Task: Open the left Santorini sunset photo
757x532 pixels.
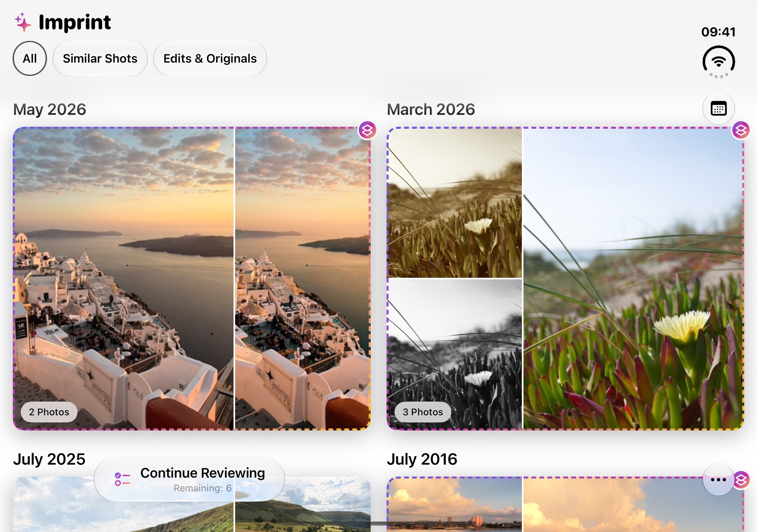Action: (123, 278)
